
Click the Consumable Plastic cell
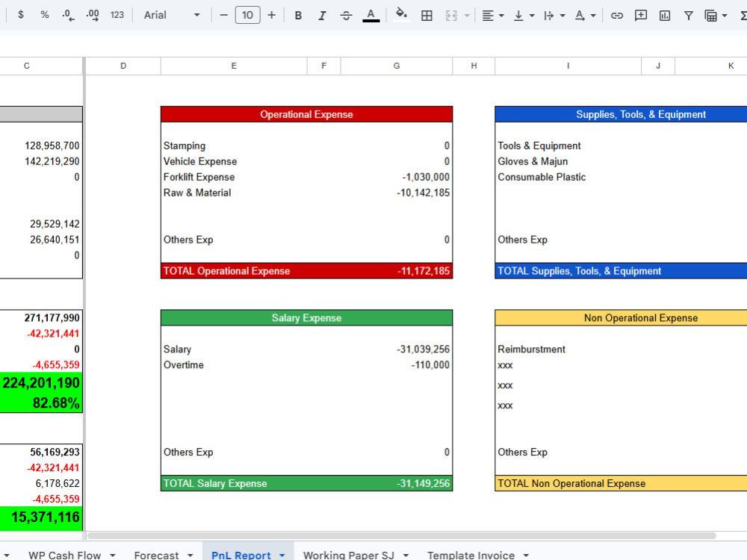click(x=568, y=177)
